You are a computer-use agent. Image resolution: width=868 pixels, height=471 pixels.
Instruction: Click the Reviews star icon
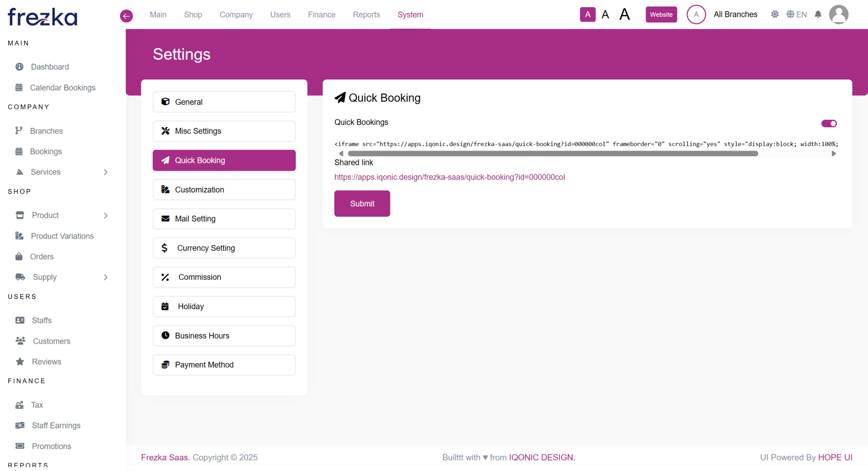20,361
